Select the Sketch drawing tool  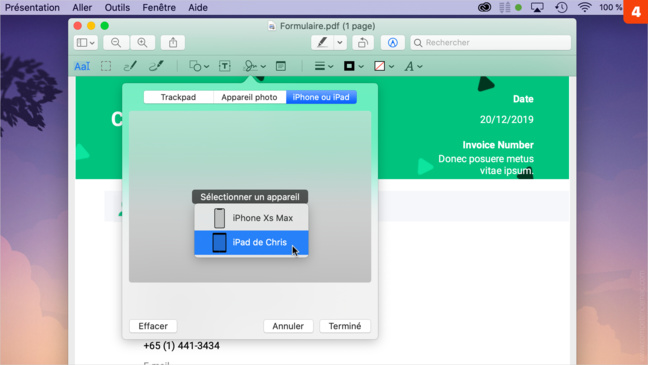130,66
